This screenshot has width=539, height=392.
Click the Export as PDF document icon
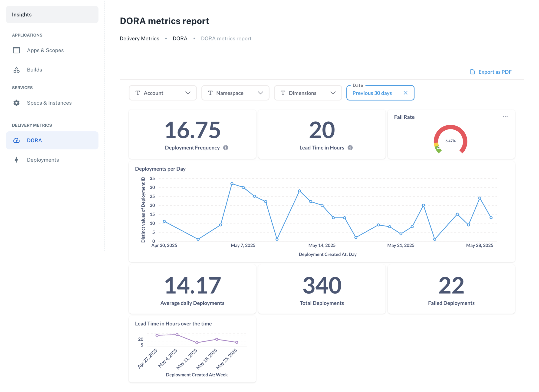click(x=472, y=72)
